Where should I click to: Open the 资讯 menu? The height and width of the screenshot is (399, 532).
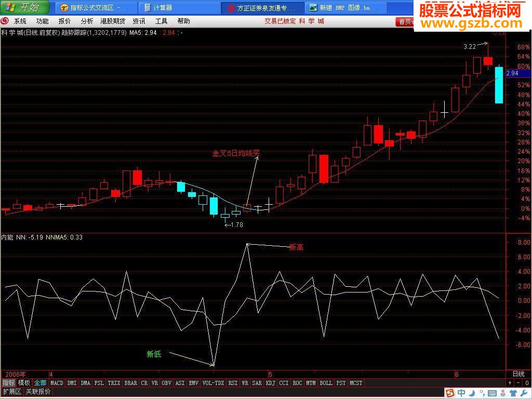click(139, 21)
